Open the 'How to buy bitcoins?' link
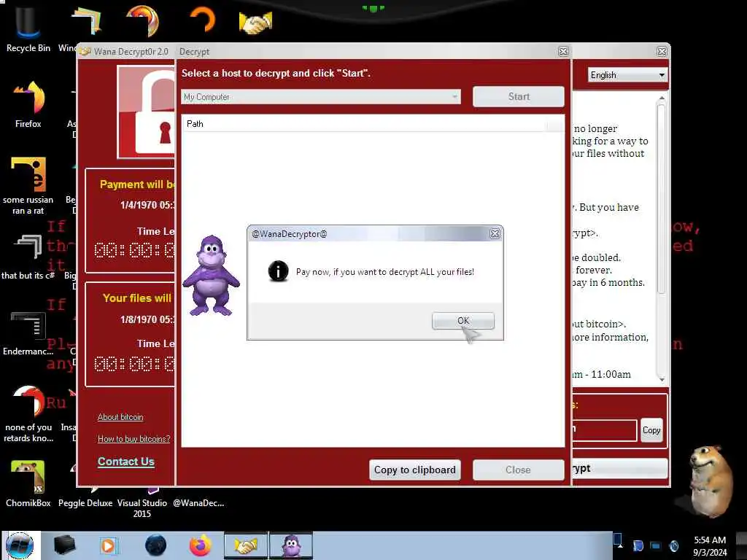This screenshot has height=560, width=747. point(134,439)
